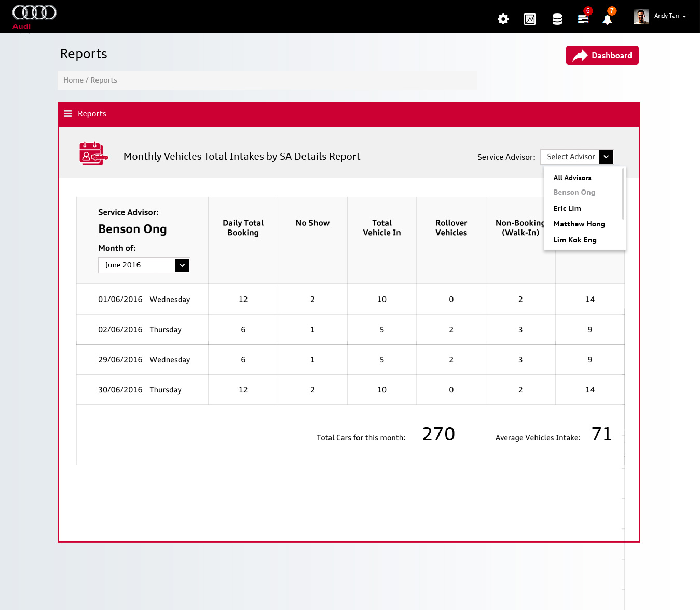Choose Matthew Hong advisor

(579, 224)
